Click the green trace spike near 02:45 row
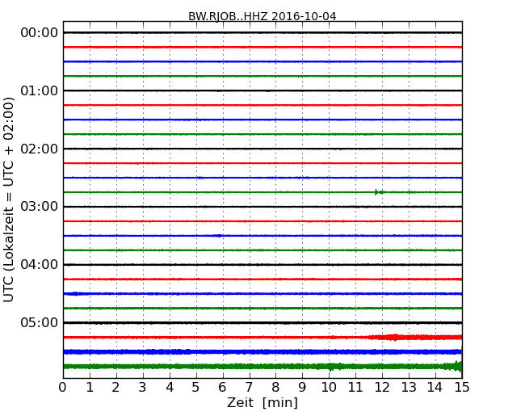 (376, 192)
